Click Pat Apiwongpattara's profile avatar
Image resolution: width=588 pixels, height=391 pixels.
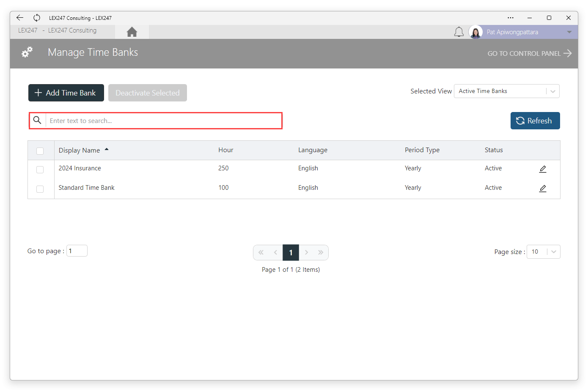pos(475,32)
